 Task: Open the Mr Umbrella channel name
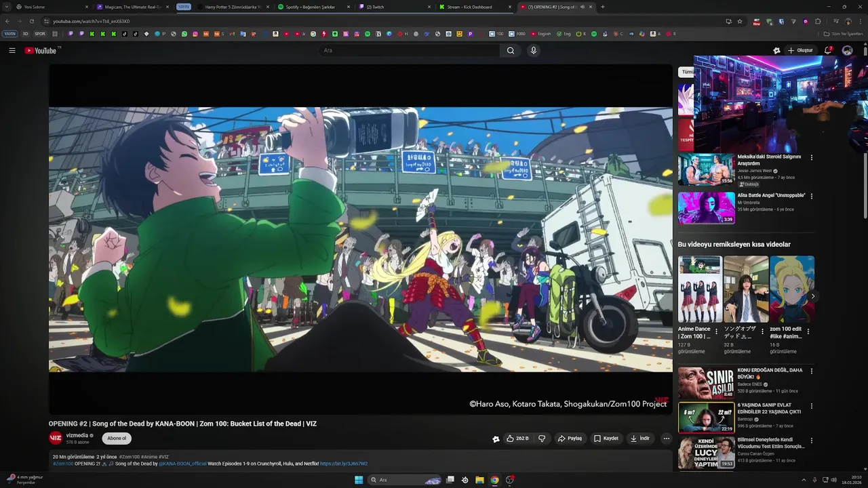(x=749, y=203)
